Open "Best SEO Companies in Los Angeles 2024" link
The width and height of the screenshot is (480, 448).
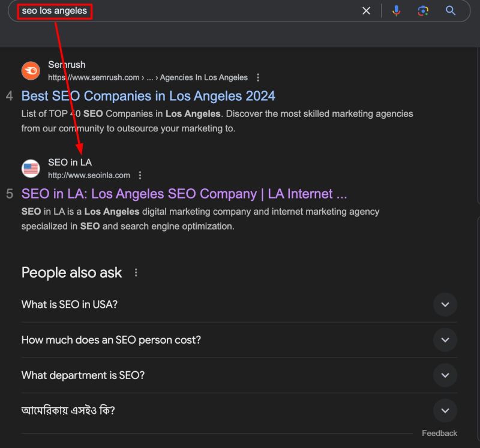pos(148,96)
